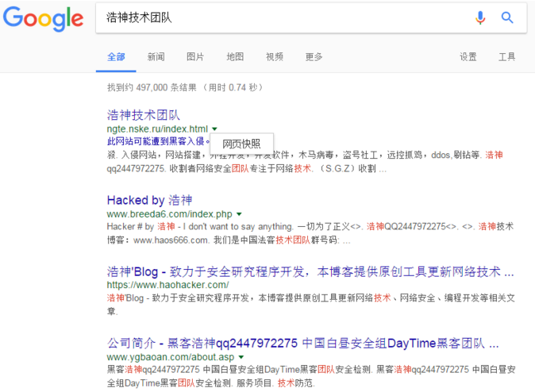This screenshot has height=392, width=535.
Task: Click the www.breeda6.com/index.php URL
Action: [170, 214]
